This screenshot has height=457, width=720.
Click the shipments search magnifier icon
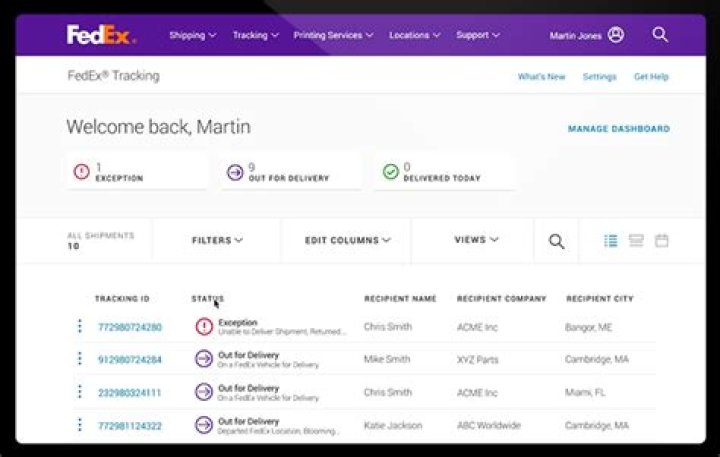pos(557,241)
